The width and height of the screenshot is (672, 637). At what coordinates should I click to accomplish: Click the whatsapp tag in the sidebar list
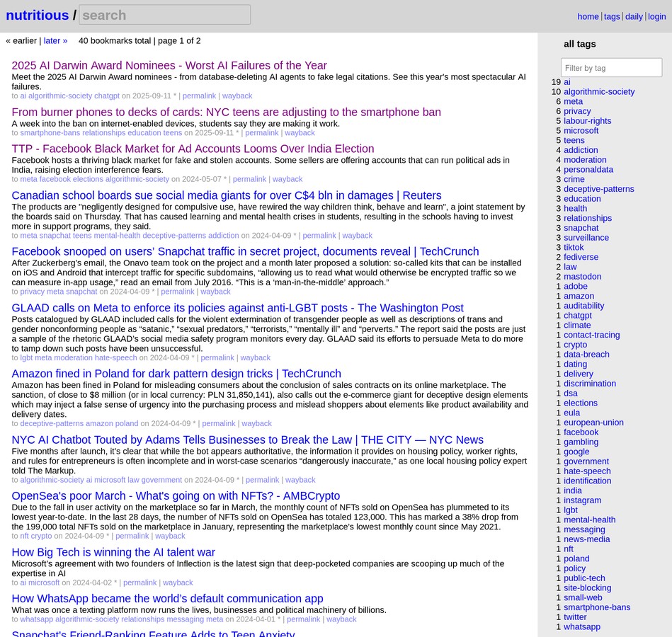click(581, 627)
